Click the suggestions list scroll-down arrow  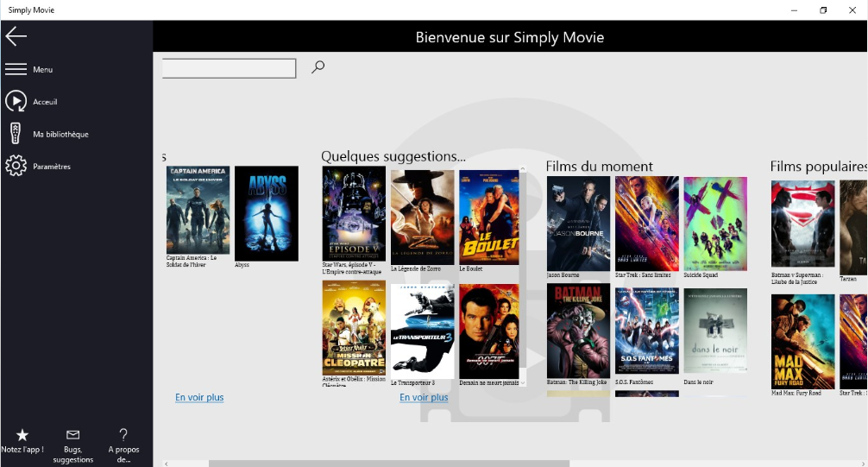pyautogui.click(x=523, y=382)
